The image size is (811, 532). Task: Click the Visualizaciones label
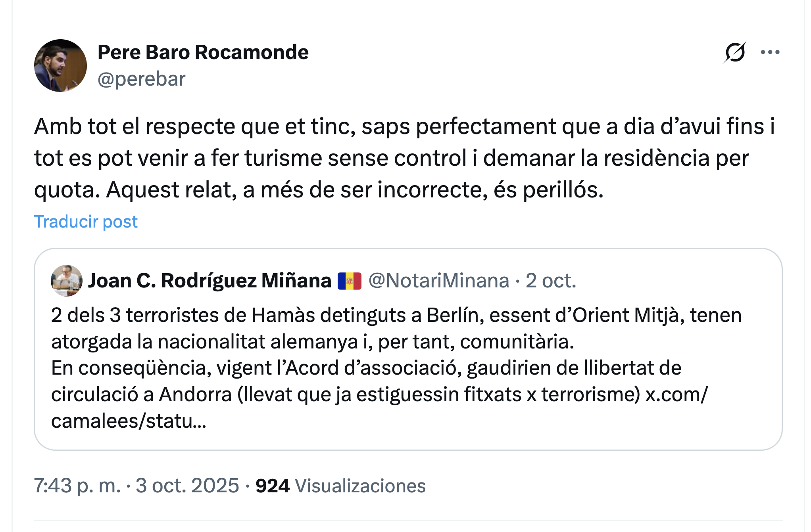pyautogui.click(x=360, y=486)
